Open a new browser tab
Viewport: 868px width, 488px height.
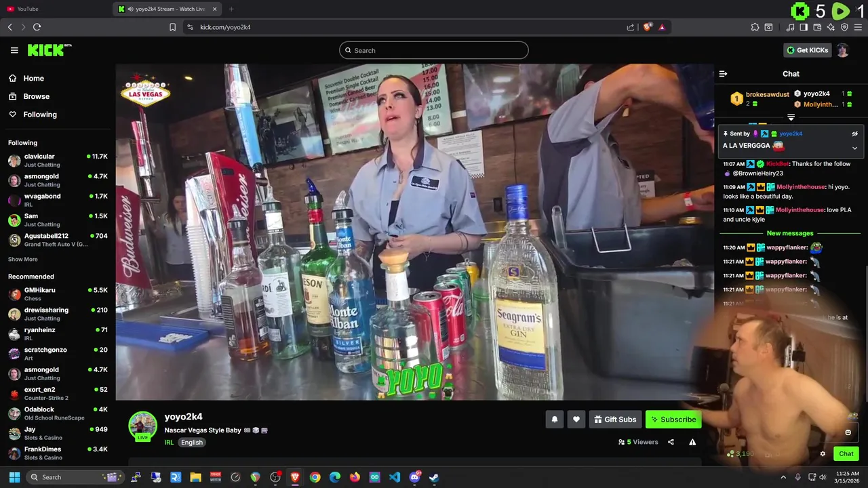click(231, 9)
